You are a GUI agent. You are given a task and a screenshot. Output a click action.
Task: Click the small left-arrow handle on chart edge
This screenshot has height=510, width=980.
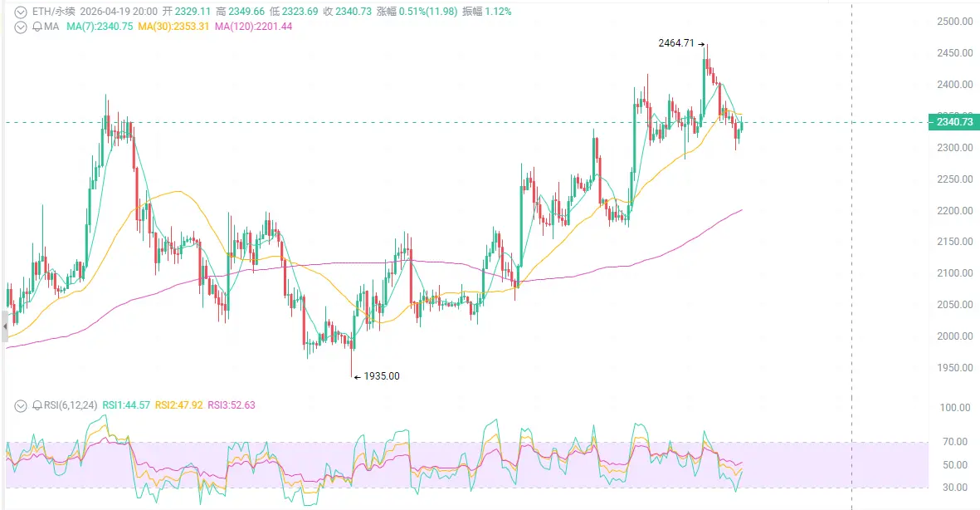pyautogui.click(x=4, y=326)
